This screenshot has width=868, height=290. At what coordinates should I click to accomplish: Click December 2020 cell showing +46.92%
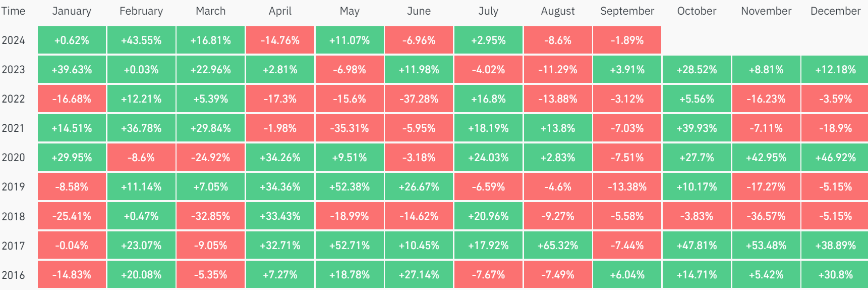pyautogui.click(x=835, y=158)
